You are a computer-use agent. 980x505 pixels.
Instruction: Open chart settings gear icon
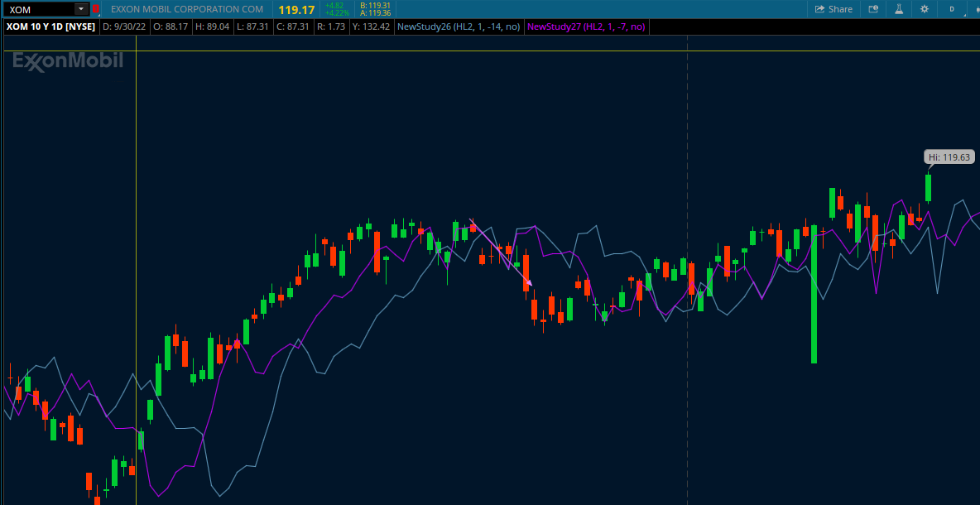(925, 9)
